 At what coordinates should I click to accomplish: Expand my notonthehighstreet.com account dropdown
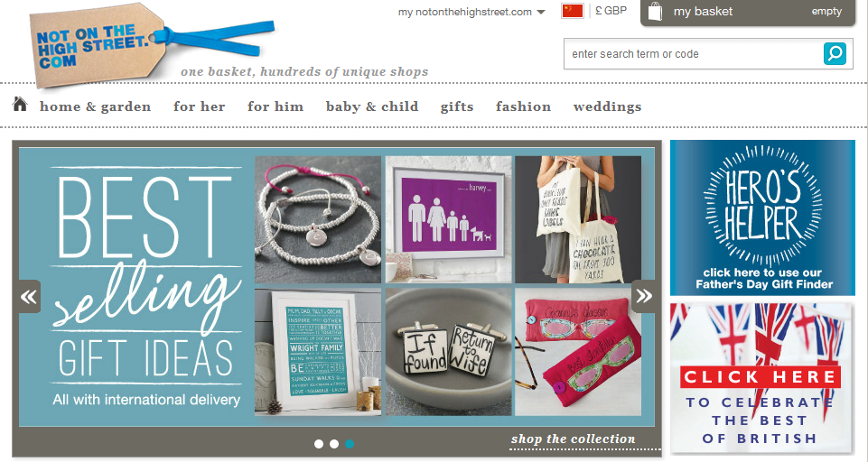pyautogui.click(x=471, y=12)
